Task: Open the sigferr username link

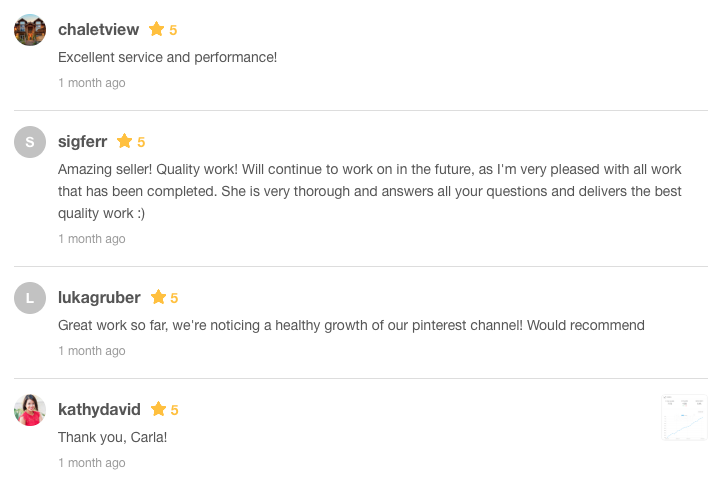Action: 82,142
